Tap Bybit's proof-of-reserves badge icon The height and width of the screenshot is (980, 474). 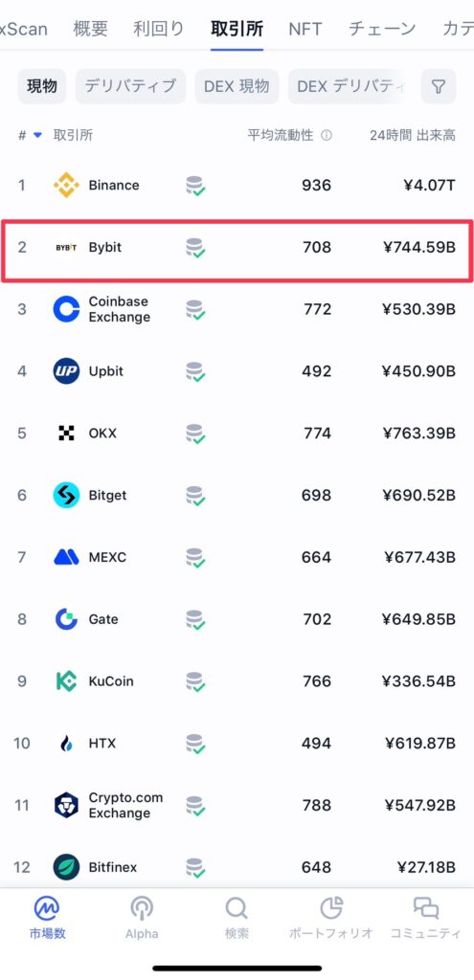195,248
